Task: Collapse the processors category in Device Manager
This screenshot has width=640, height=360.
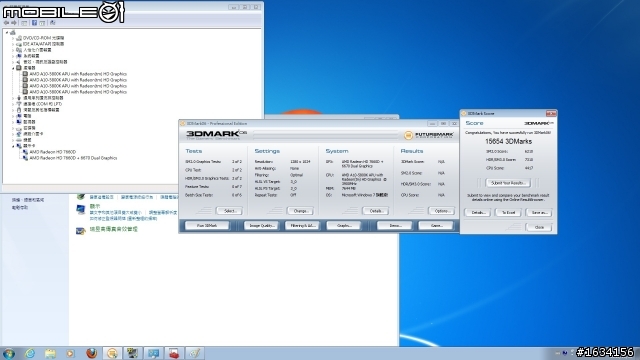Action: pyautogui.click(x=13, y=68)
